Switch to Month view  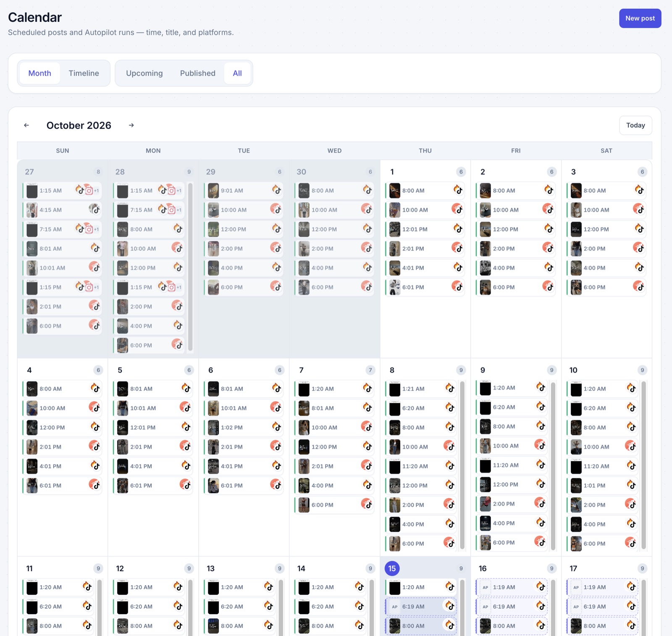coord(40,73)
